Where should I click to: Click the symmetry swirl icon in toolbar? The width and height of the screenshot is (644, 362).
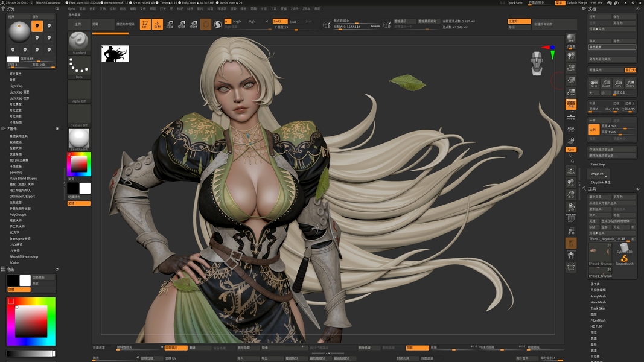(x=218, y=25)
